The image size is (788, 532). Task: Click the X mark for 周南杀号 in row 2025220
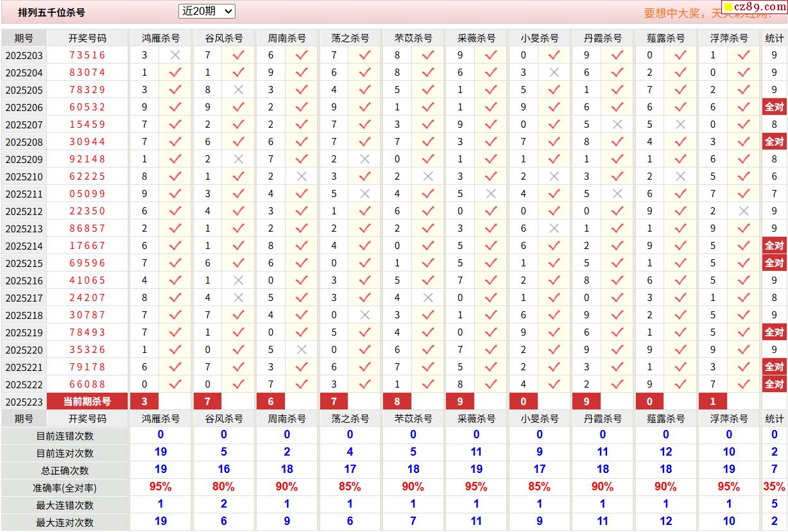click(x=302, y=350)
